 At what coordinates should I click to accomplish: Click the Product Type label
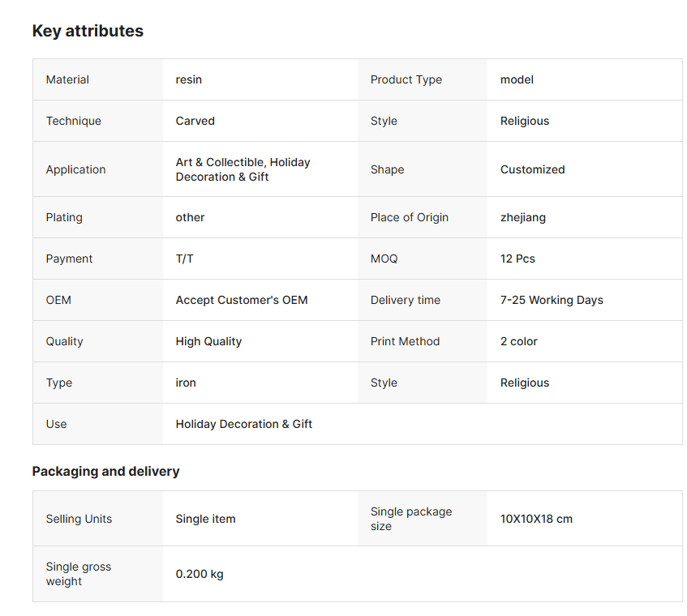pos(406,79)
